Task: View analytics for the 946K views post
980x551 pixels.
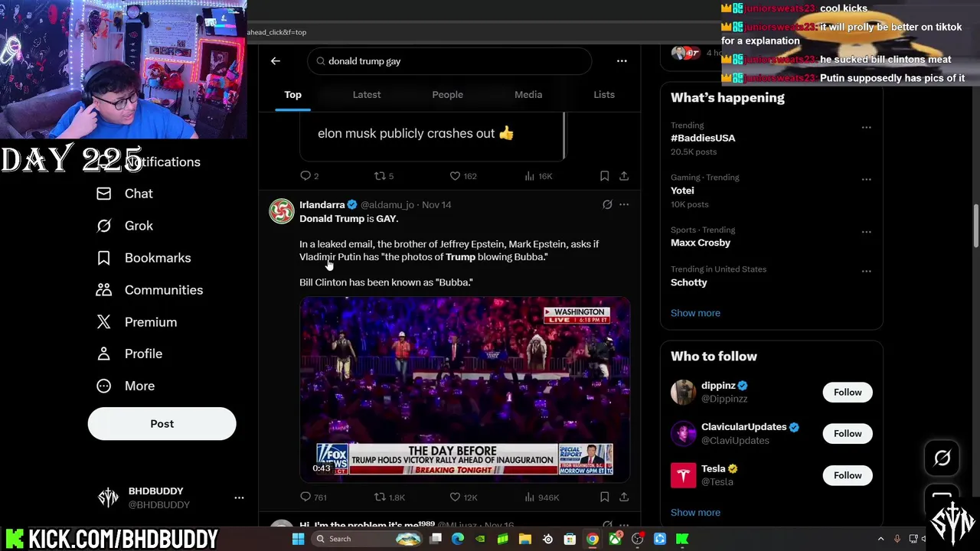Action: click(541, 497)
